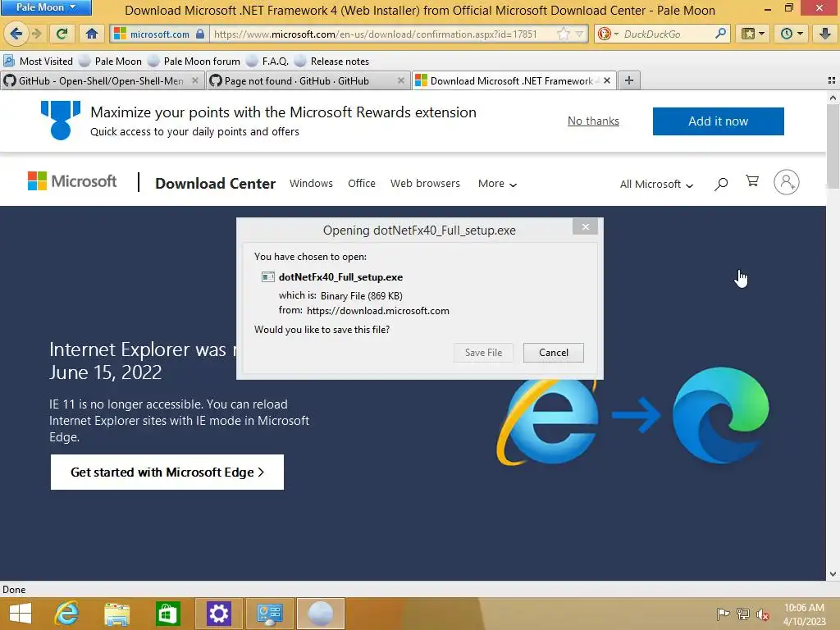Click the padlock site identity icon
Image resolution: width=840 pixels, height=630 pixels.
click(x=200, y=34)
